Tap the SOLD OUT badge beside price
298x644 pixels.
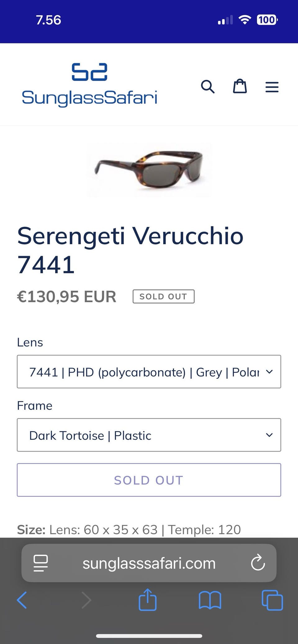point(164,296)
